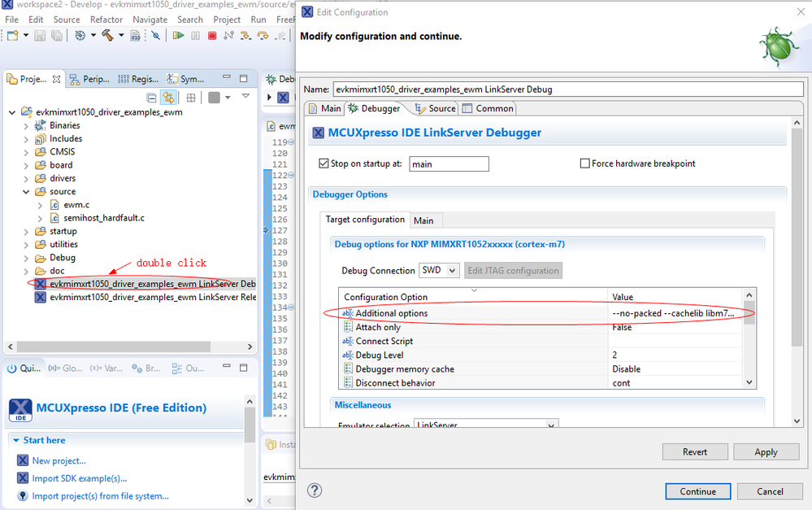
Task: Select the Attach only configuration row
Action: 541,327
